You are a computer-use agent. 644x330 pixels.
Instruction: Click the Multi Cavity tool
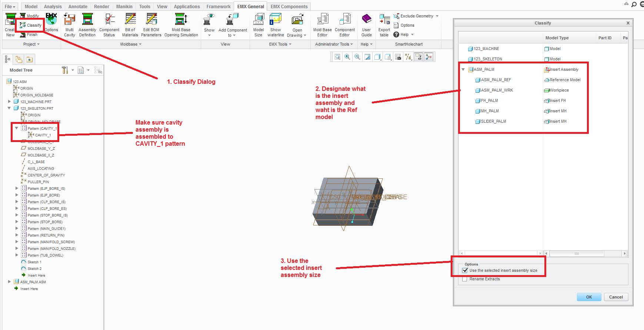[69, 25]
